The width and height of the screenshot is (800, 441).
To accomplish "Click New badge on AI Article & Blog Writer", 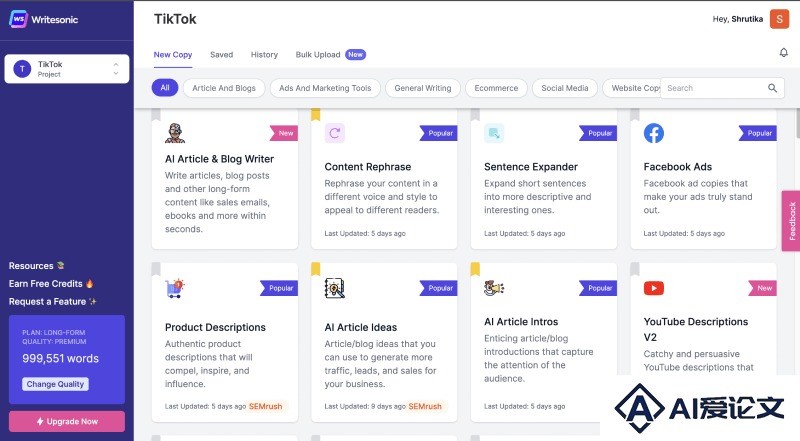I will pos(284,133).
